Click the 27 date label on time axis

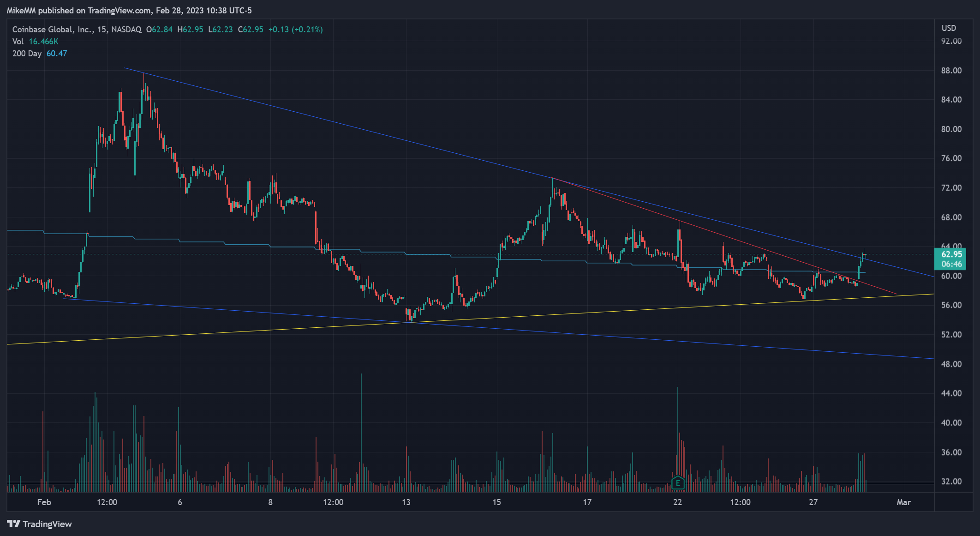click(813, 502)
